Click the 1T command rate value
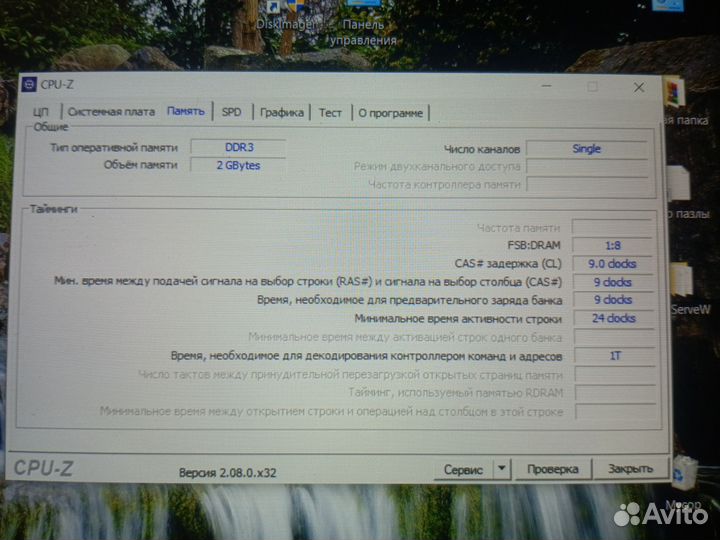The height and width of the screenshot is (540, 720). tap(615, 356)
